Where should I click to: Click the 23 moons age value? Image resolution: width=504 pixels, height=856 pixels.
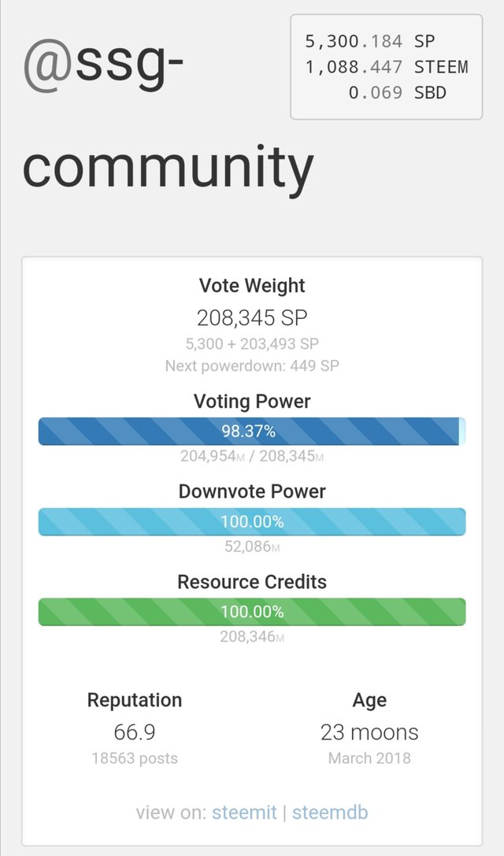click(x=369, y=732)
